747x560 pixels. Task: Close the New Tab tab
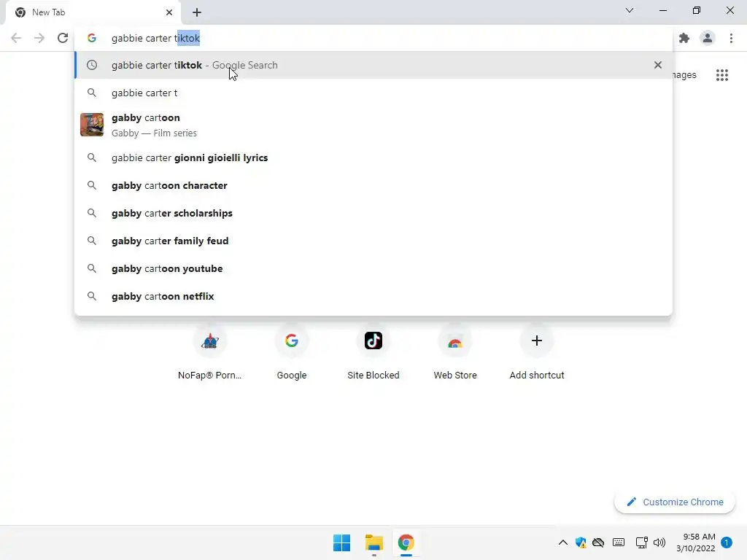pyautogui.click(x=169, y=12)
